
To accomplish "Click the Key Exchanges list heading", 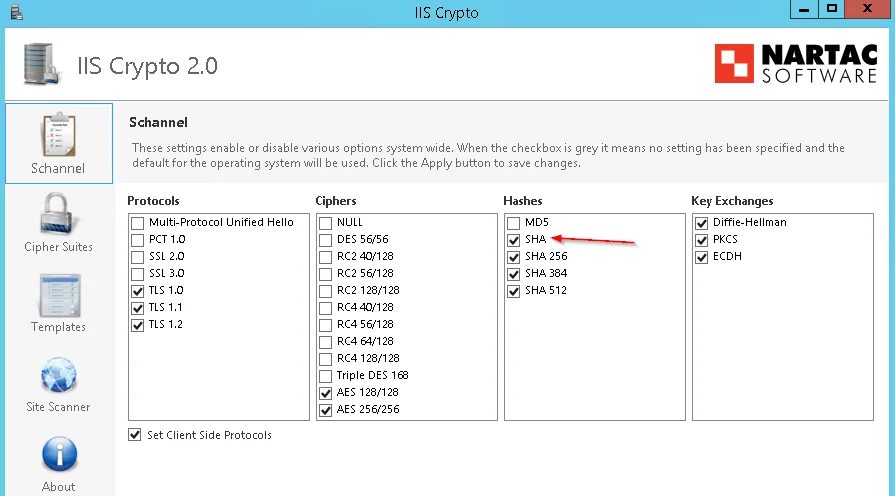I will 732,201.
